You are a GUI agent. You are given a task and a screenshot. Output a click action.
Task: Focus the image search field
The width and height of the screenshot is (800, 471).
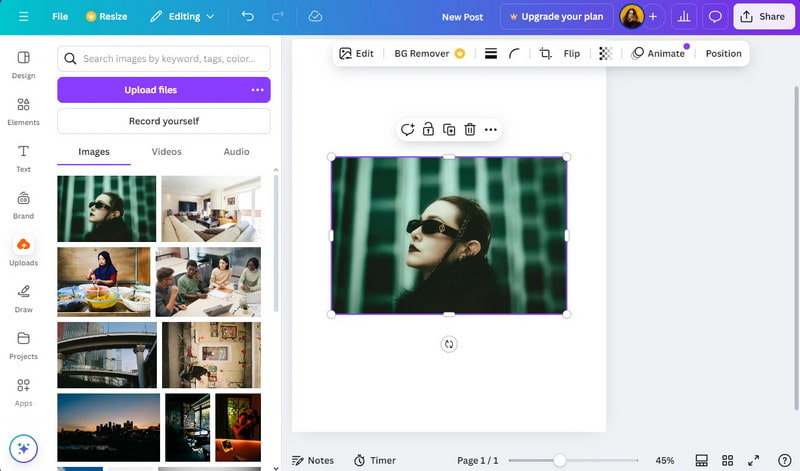(x=164, y=59)
